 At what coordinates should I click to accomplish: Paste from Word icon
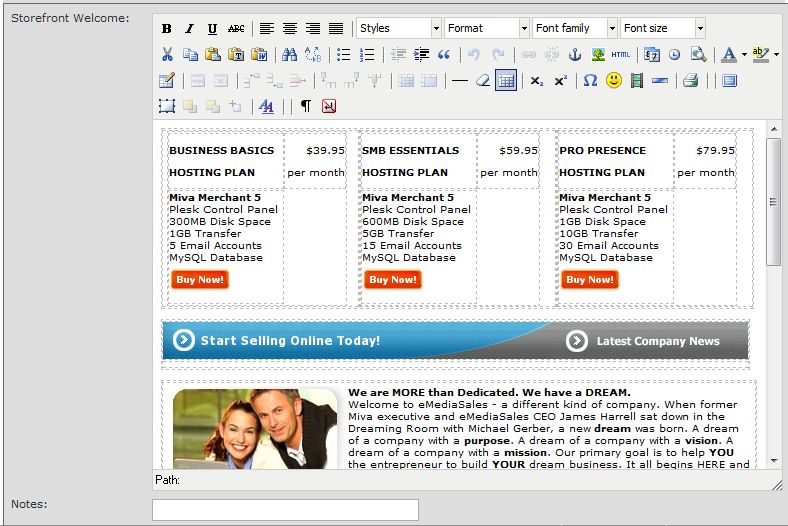tap(259, 54)
